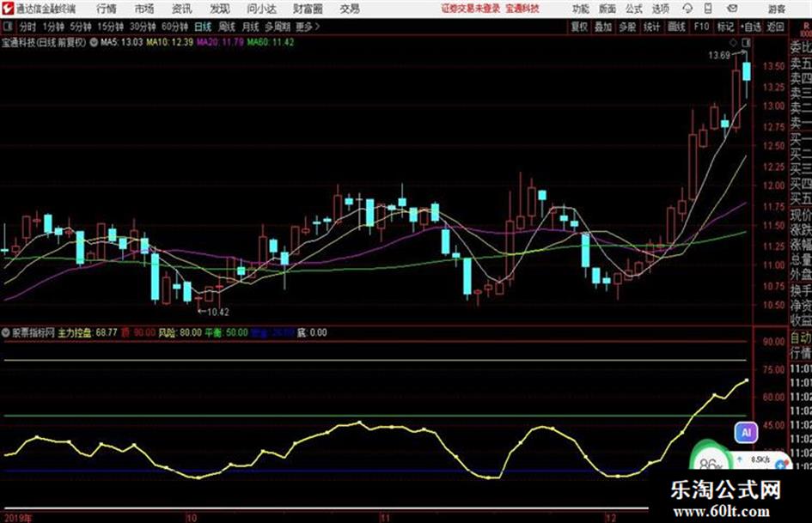Click the 换手 row in right panel
812x523 pixels.
[801, 290]
